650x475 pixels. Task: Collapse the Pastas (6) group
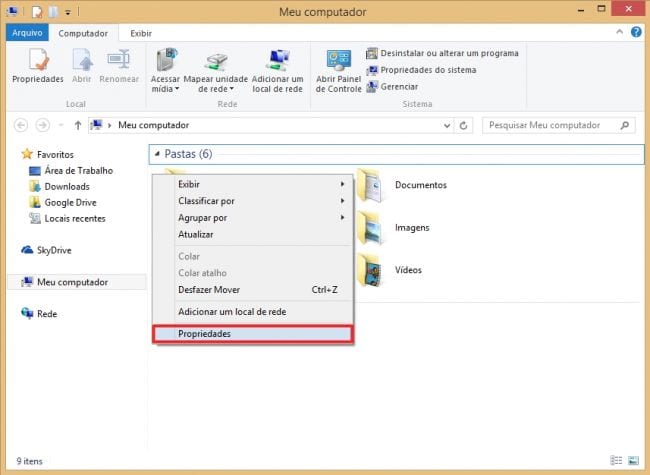[x=157, y=154]
